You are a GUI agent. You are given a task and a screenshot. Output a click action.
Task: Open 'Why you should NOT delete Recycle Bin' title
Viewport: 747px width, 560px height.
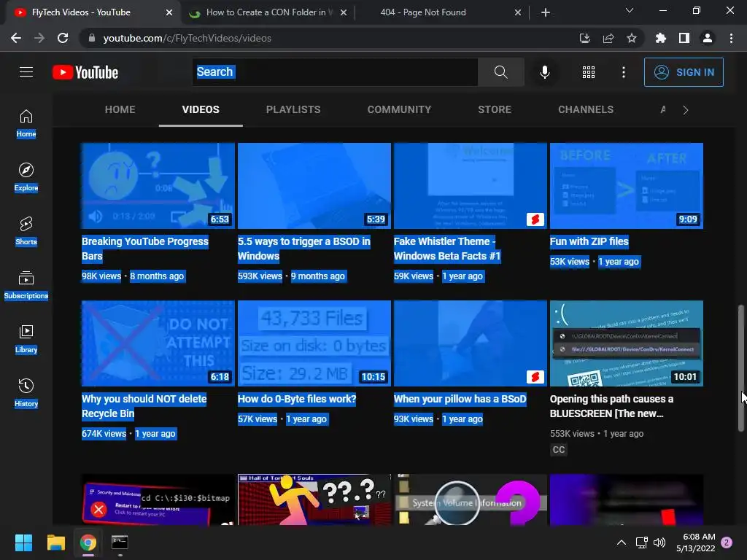pos(144,406)
